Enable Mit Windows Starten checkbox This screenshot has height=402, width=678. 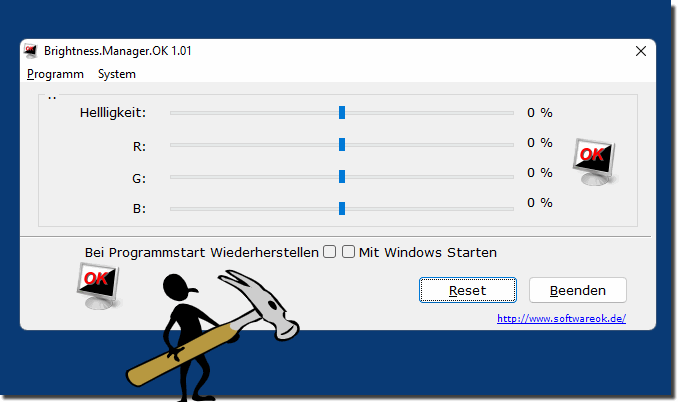349,252
